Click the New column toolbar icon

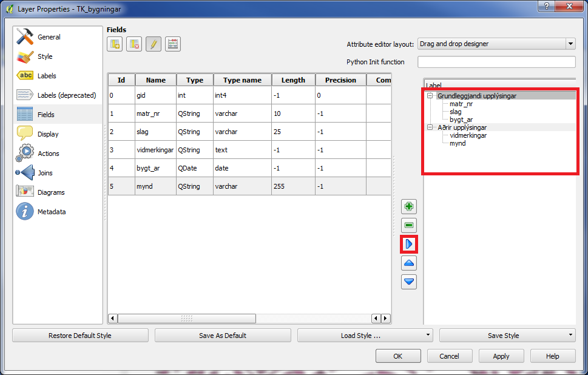pyautogui.click(x=115, y=44)
